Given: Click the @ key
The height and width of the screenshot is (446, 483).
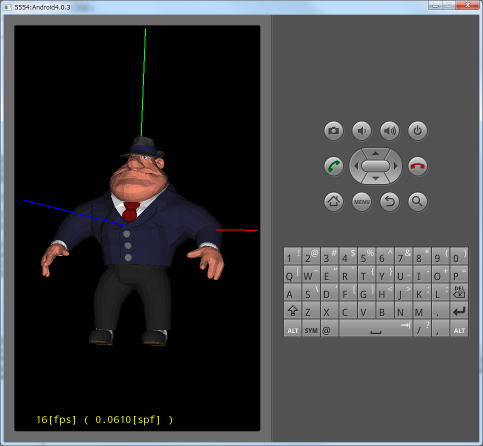Looking at the screenshot, I should 329,328.
